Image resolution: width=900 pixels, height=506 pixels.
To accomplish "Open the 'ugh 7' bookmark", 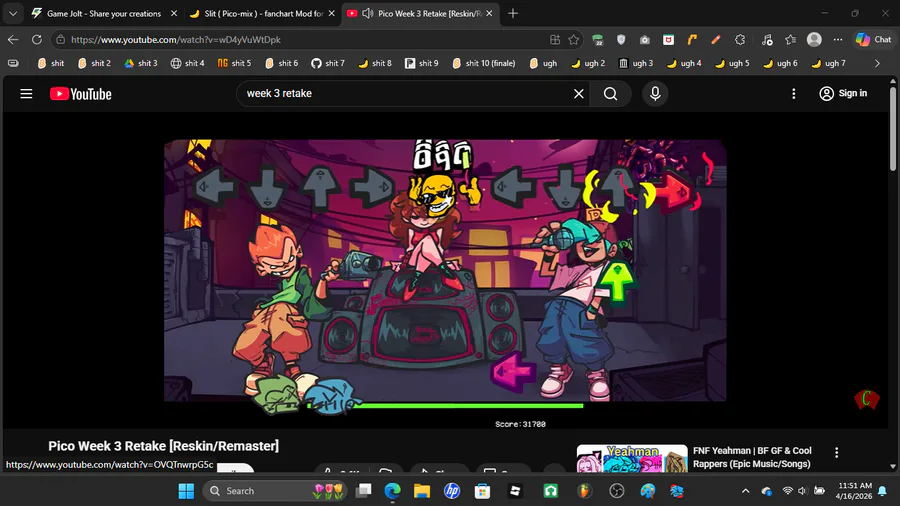I will click(x=828, y=63).
